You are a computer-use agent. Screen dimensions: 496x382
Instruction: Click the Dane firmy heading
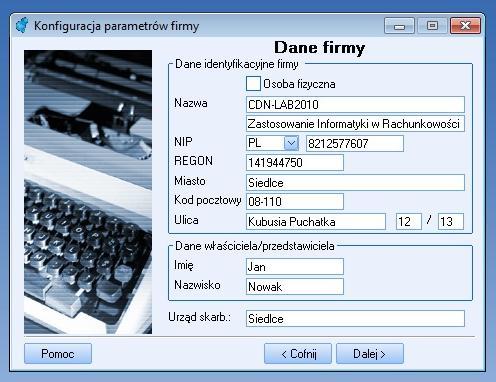[319, 47]
